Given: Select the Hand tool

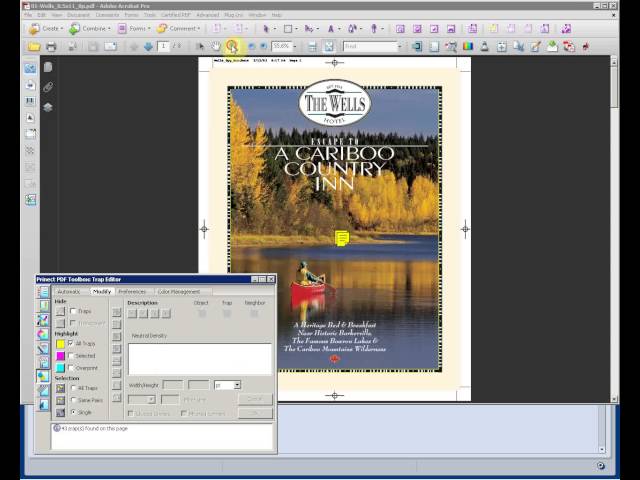Looking at the screenshot, I should (x=215, y=46).
